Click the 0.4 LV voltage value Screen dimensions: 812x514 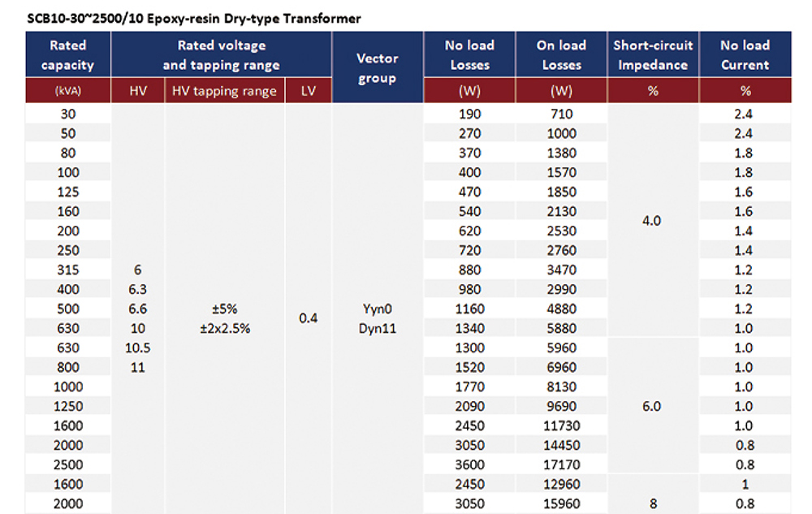(x=308, y=319)
